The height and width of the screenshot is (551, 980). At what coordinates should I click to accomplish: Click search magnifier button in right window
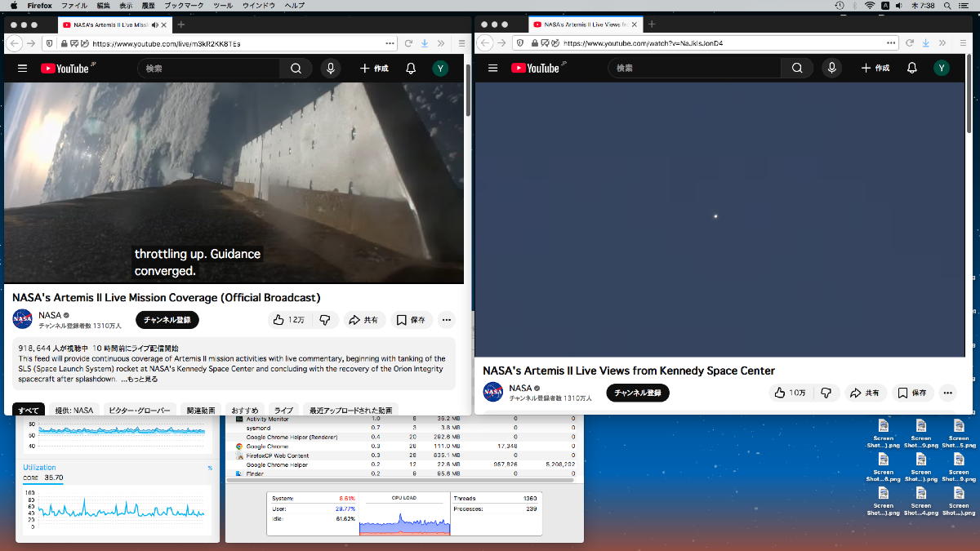(798, 69)
